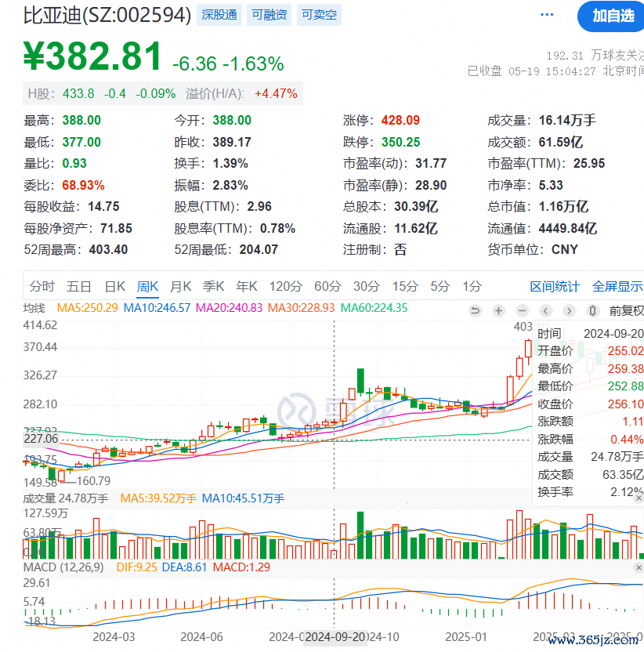
Task: Switch to the 30分 chart tab
Action: pyautogui.click(x=367, y=286)
